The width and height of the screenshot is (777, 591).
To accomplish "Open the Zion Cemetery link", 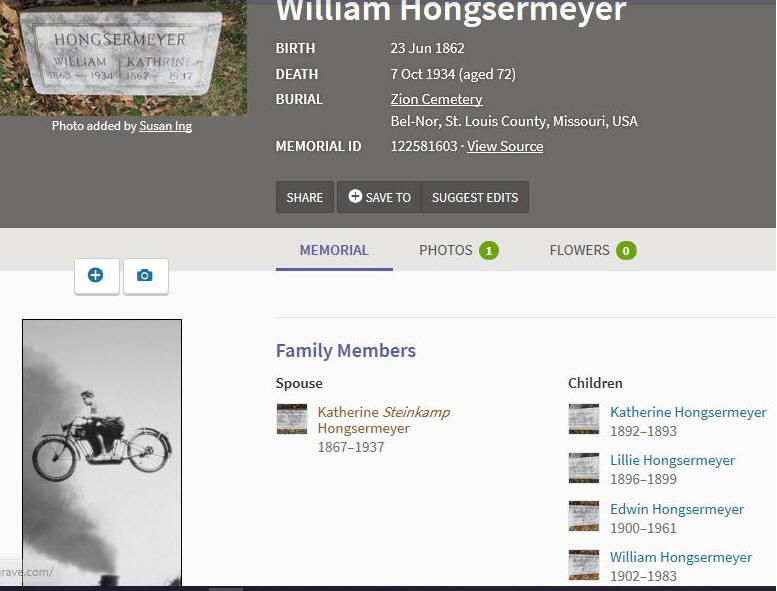I will pos(436,99).
